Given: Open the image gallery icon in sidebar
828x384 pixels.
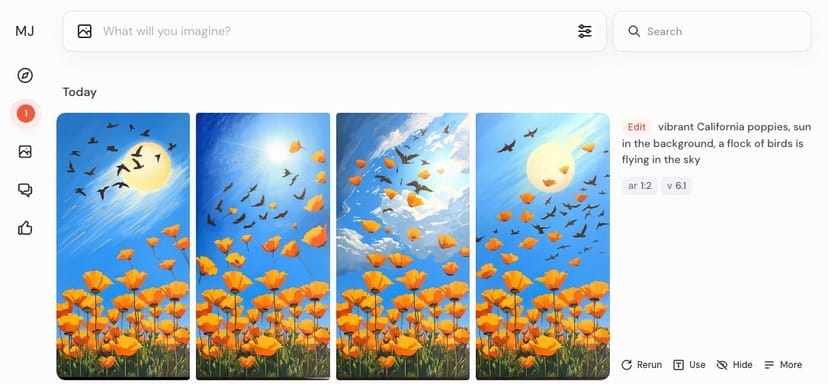Looking at the screenshot, I should click(25, 152).
